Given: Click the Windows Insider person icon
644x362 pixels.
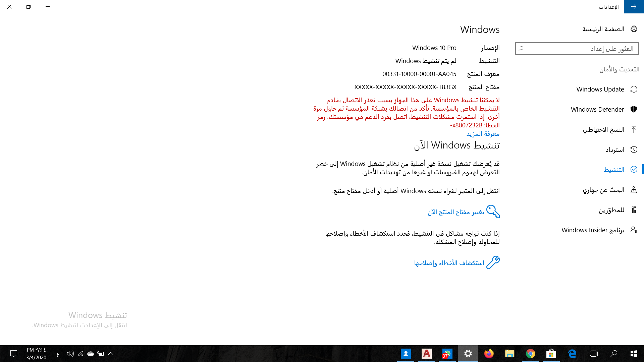Looking at the screenshot, I should [634, 230].
